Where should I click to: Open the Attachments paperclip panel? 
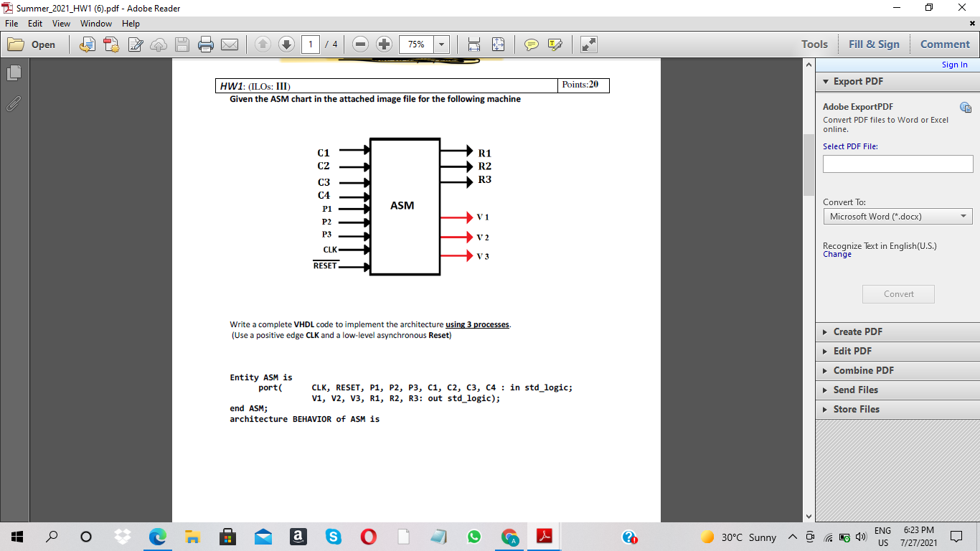(13, 104)
